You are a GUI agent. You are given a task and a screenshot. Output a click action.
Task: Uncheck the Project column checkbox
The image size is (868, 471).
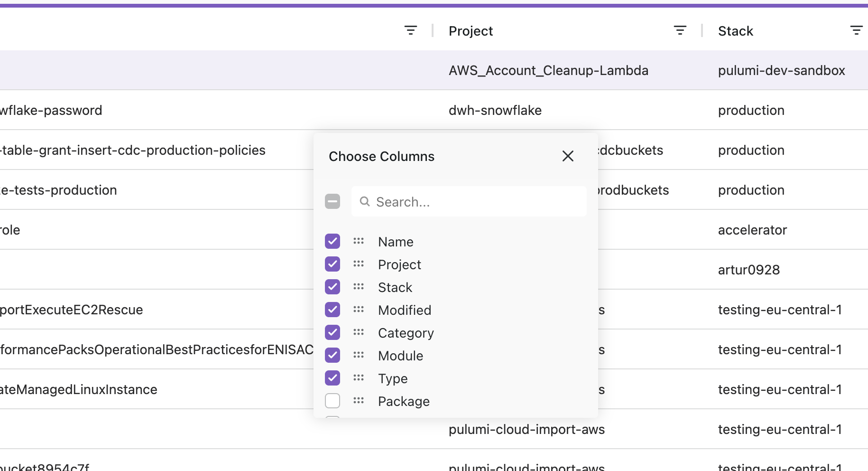pos(332,264)
